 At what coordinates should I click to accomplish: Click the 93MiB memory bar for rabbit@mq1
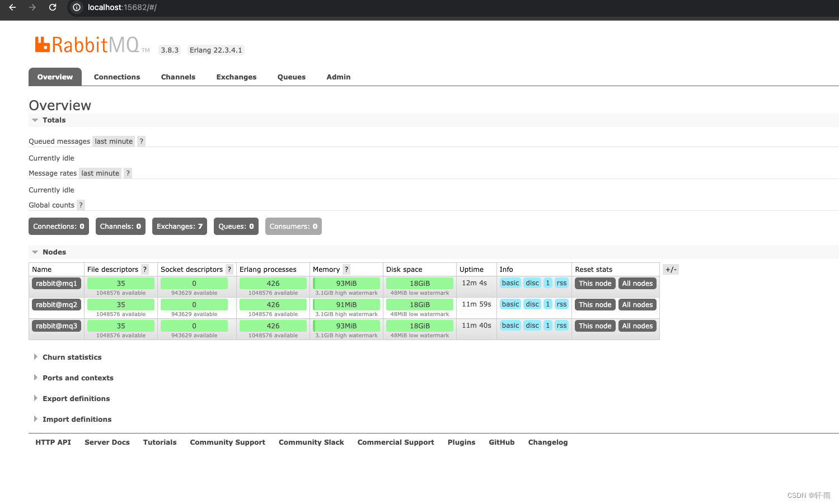click(x=346, y=284)
